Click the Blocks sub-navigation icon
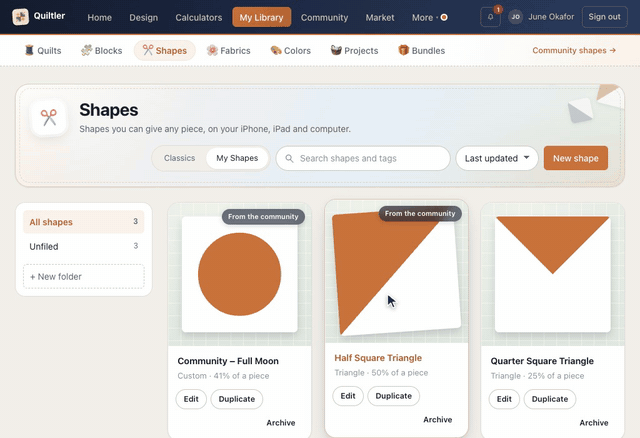This screenshot has height=438, width=640. pyautogui.click(x=86, y=50)
